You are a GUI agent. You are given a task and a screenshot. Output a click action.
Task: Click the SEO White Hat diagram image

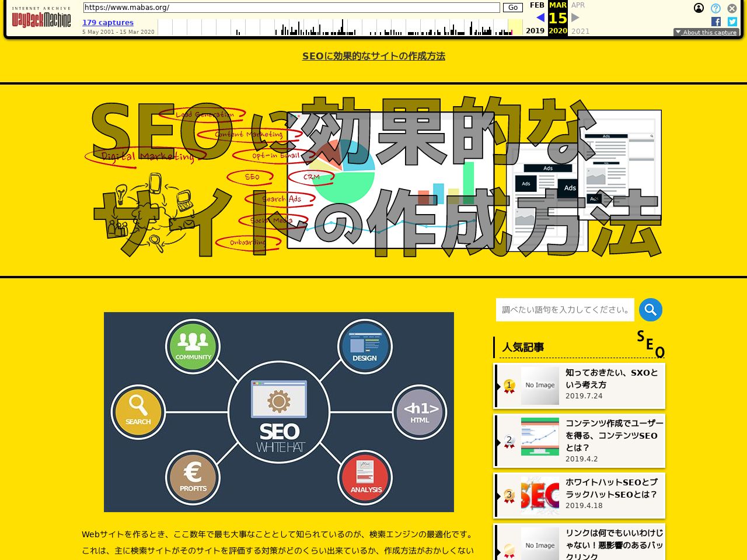[x=279, y=412]
